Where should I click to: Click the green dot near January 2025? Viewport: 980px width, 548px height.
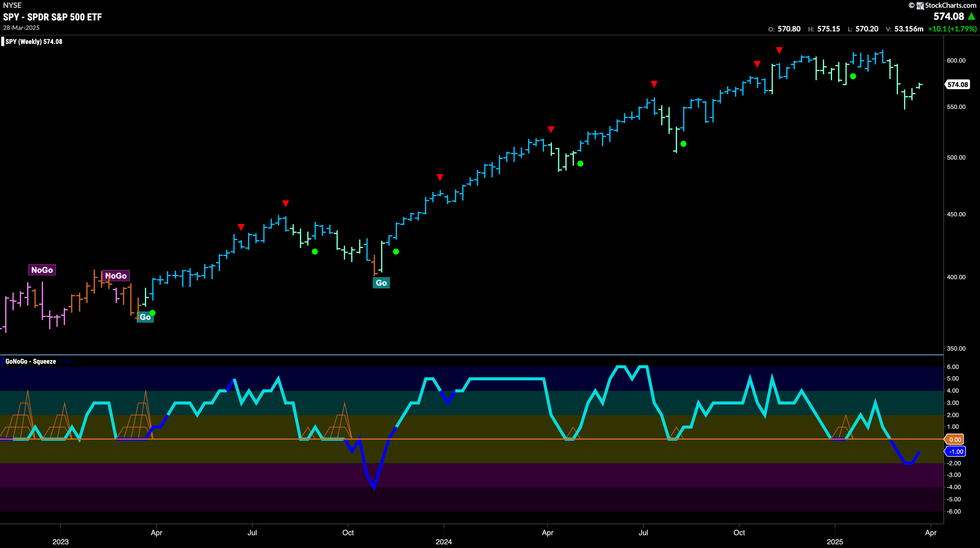(x=853, y=77)
